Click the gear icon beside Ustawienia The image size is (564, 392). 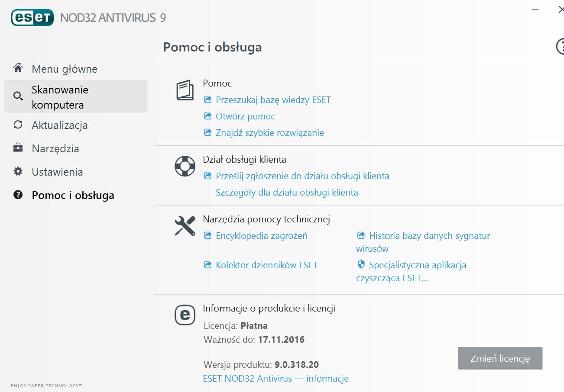click(x=18, y=171)
